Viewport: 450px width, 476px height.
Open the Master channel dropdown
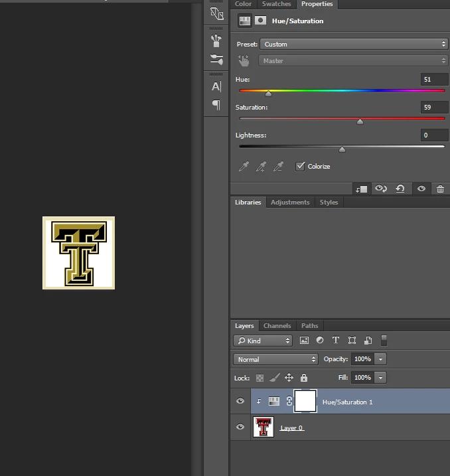(353, 60)
